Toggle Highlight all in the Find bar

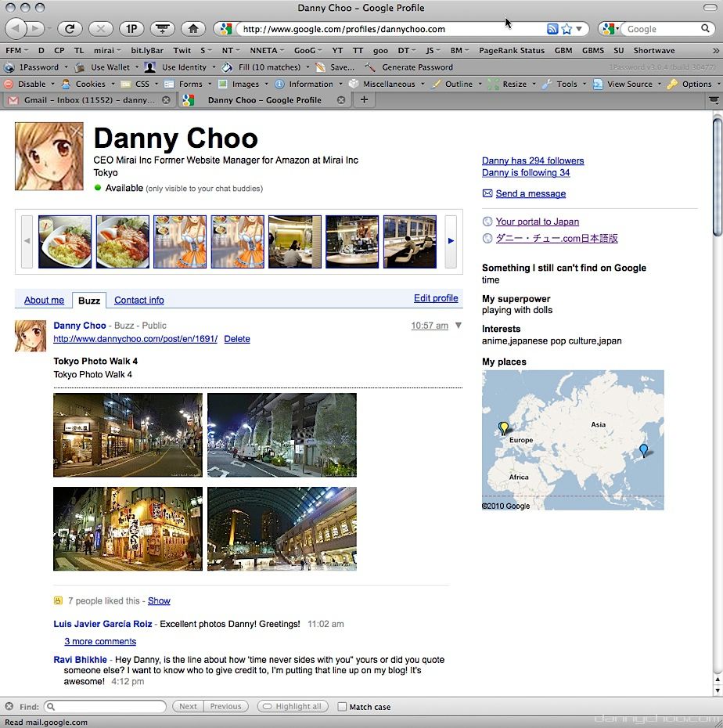click(293, 706)
